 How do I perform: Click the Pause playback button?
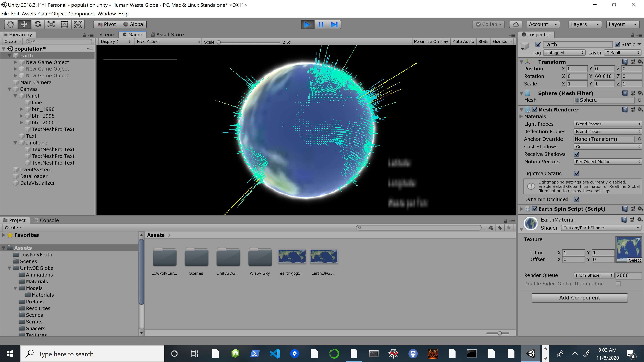(321, 24)
